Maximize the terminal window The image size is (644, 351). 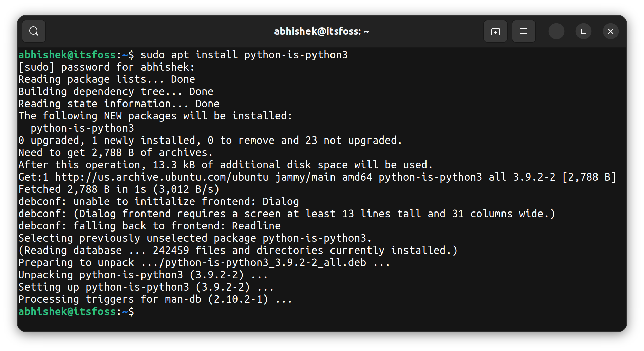coord(583,31)
